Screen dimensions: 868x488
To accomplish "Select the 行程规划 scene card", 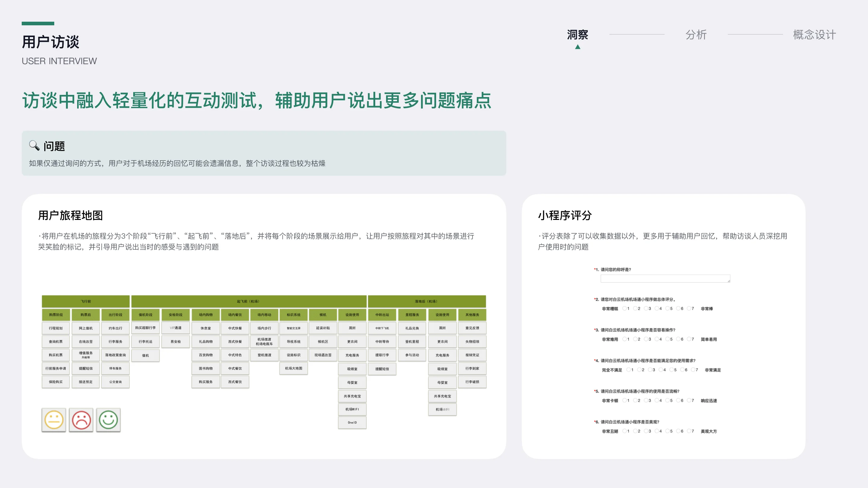I will point(55,328).
